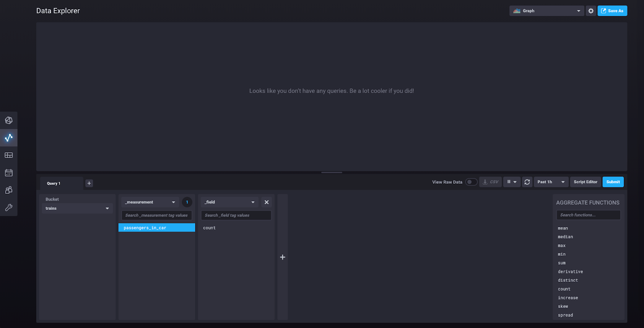Deselect passengers_in_car measurement
Screen dimensions: 644x328
[157, 228]
